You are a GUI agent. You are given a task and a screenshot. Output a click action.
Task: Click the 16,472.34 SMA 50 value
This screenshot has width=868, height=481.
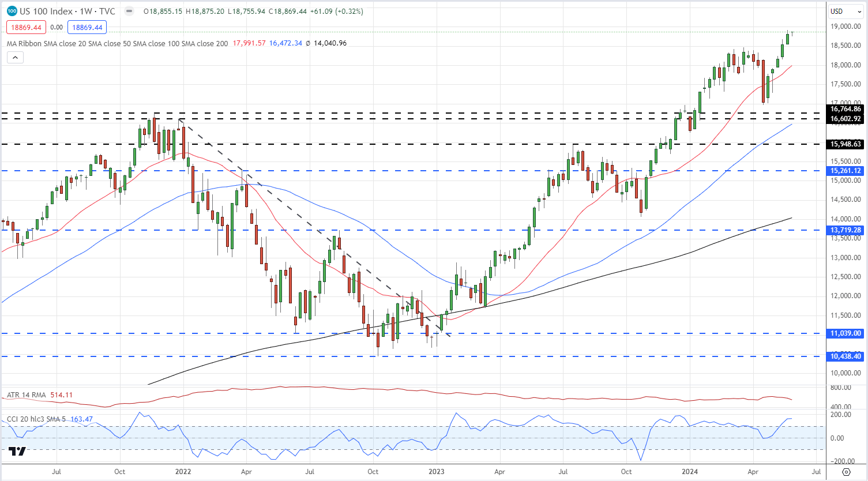tap(285, 43)
